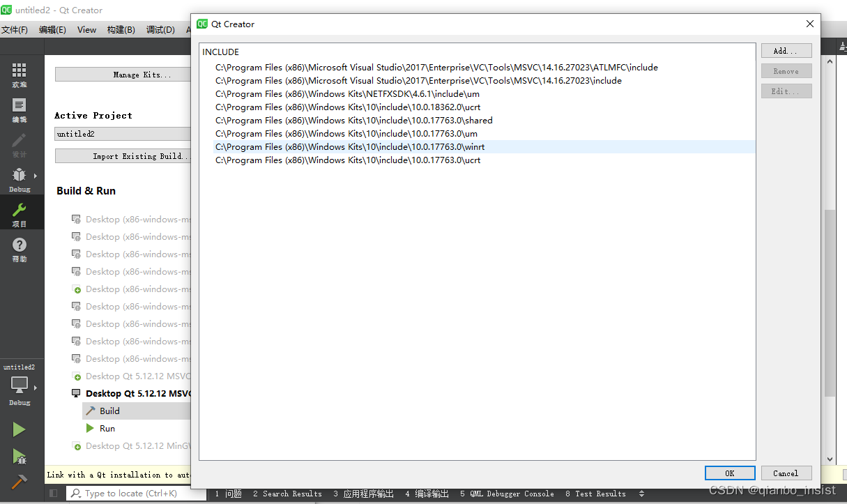Switch to the Edit (编辑) mode

20,110
